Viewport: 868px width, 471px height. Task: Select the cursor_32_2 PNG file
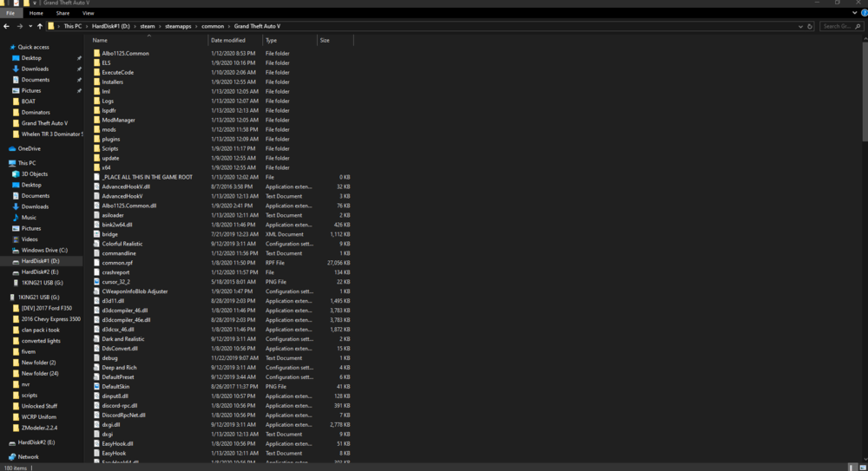tap(115, 282)
